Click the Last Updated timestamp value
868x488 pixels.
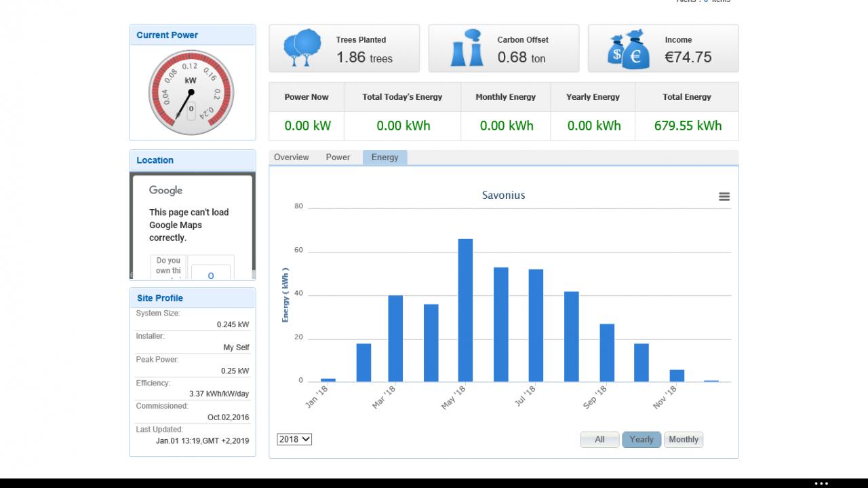202,440
